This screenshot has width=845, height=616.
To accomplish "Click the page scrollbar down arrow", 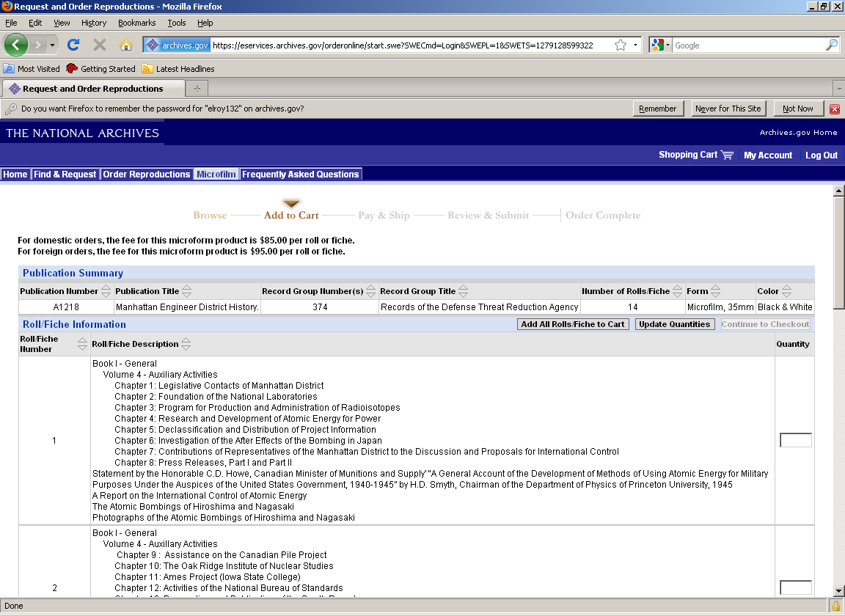I will tap(839, 590).
